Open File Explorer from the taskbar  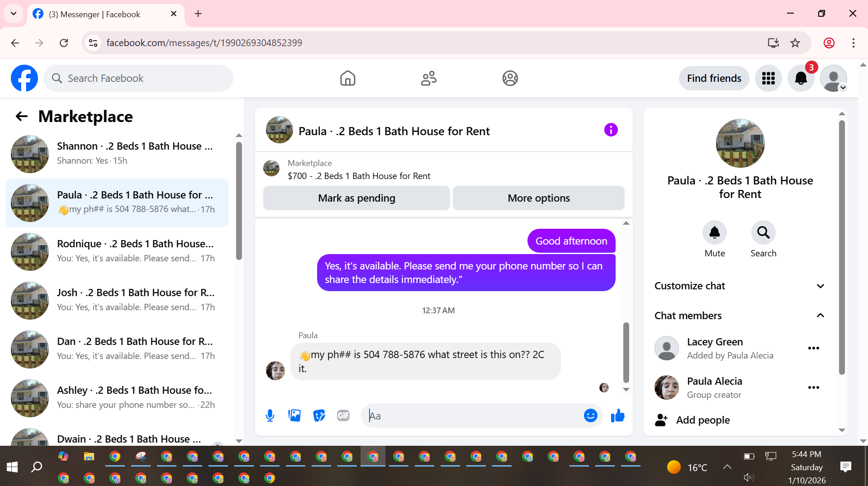(89, 457)
